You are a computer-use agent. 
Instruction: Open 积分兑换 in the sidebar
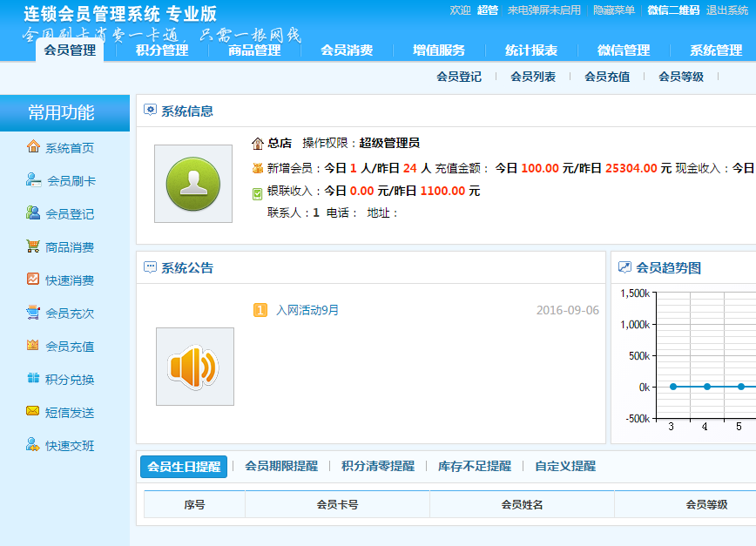coord(70,380)
